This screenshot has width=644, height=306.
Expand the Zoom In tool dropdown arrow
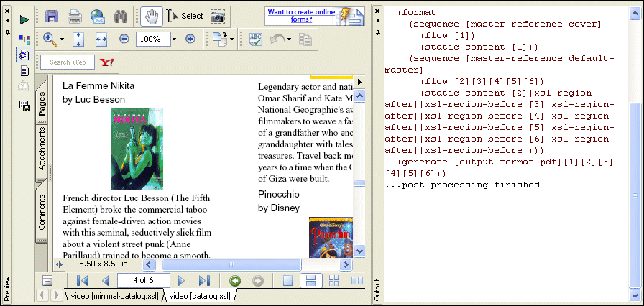tap(63, 39)
